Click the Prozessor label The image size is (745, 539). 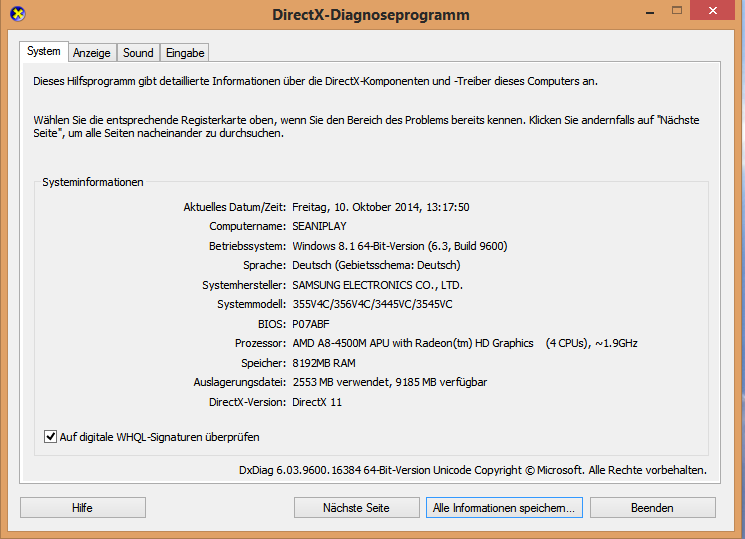[260, 343]
